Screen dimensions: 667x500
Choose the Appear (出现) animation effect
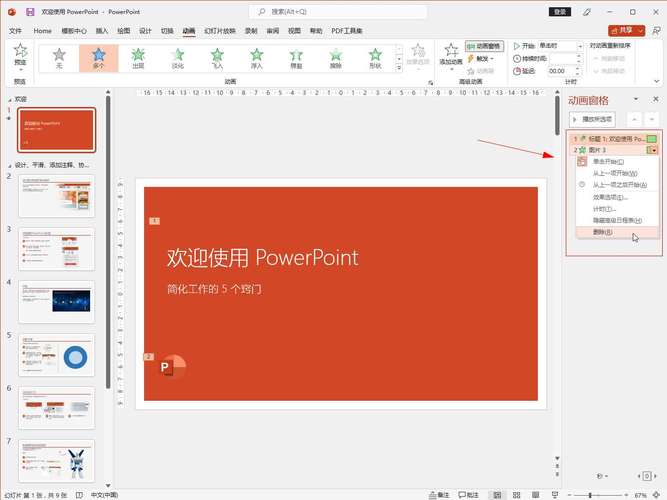tap(138, 58)
